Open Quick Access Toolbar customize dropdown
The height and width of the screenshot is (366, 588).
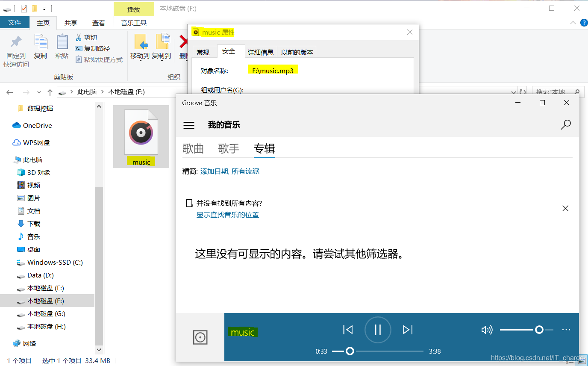pyautogui.click(x=44, y=9)
